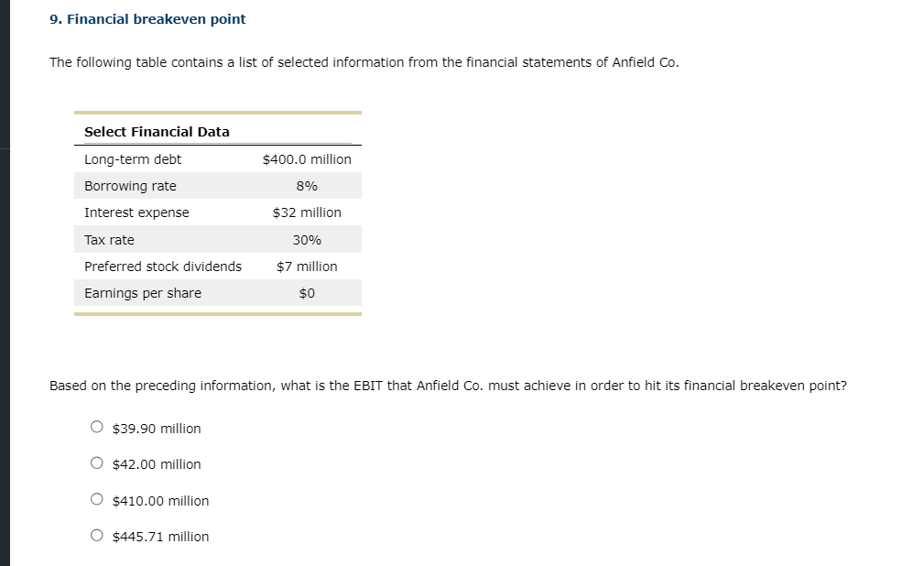Click the Earnings per share row
The height and width of the screenshot is (566, 924).
point(217,293)
